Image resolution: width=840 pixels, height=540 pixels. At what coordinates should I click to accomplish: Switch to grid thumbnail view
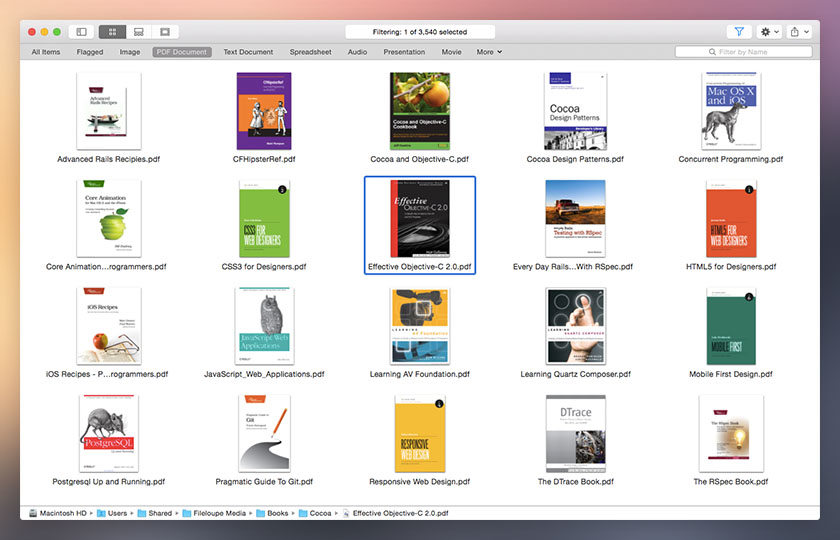113,32
